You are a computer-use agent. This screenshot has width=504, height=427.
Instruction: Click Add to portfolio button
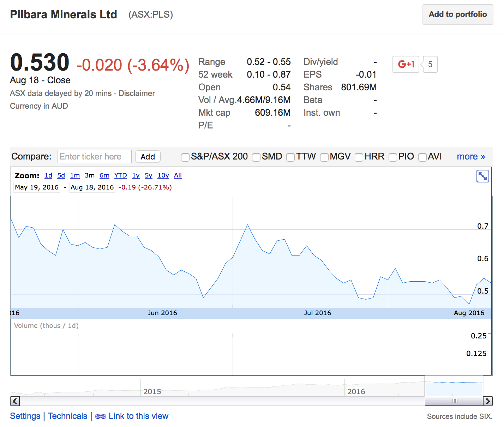tap(457, 14)
